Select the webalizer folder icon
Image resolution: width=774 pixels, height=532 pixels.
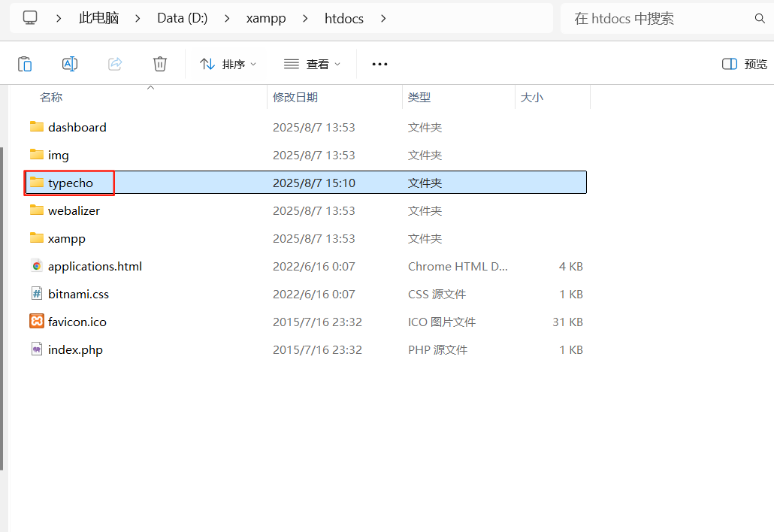coord(37,210)
